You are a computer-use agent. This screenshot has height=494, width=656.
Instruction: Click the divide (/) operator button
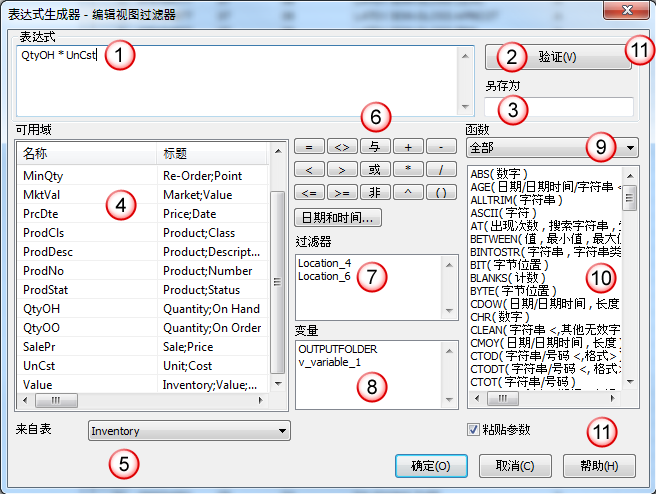click(439, 169)
